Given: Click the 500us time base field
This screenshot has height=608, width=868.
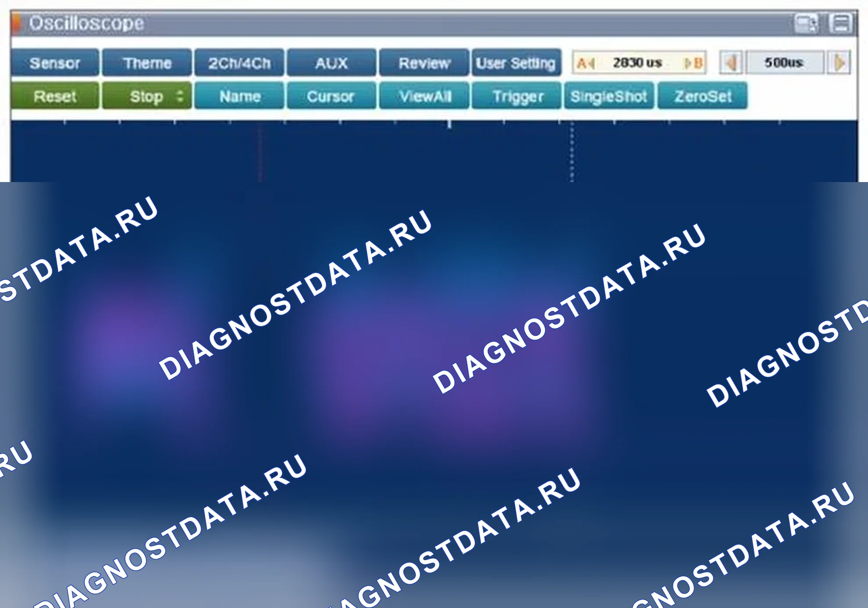Looking at the screenshot, I should 784,63.
